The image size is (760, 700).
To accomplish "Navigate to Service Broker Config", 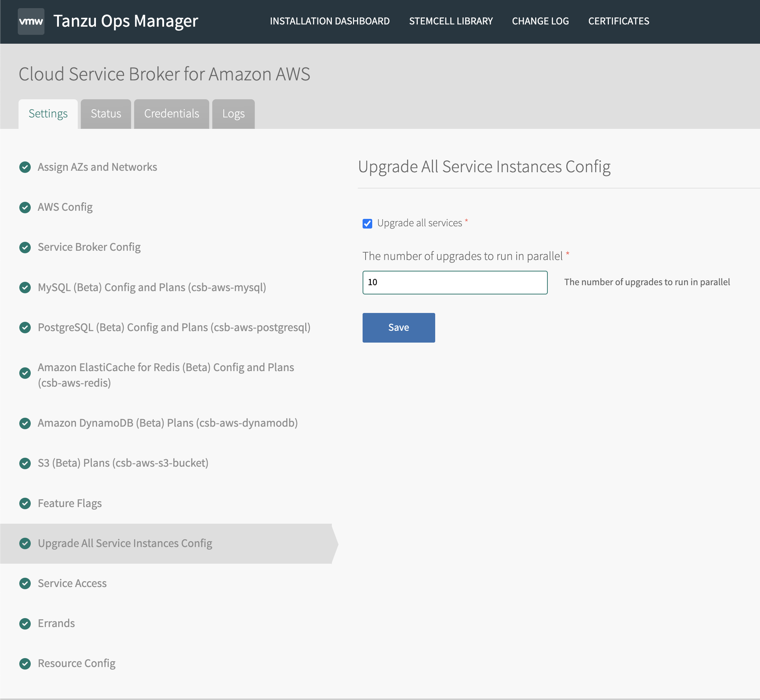I will click(x=89, y=246).
